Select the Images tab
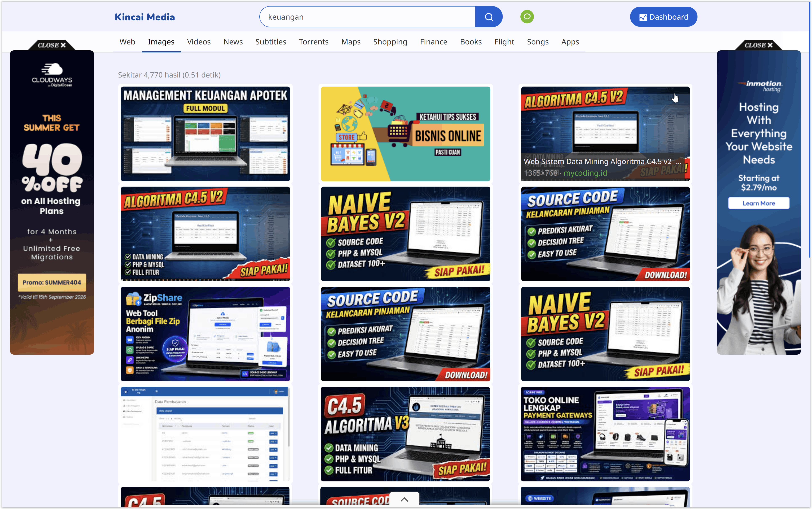This screenshot has width=812, height=509. pos(161,42)
